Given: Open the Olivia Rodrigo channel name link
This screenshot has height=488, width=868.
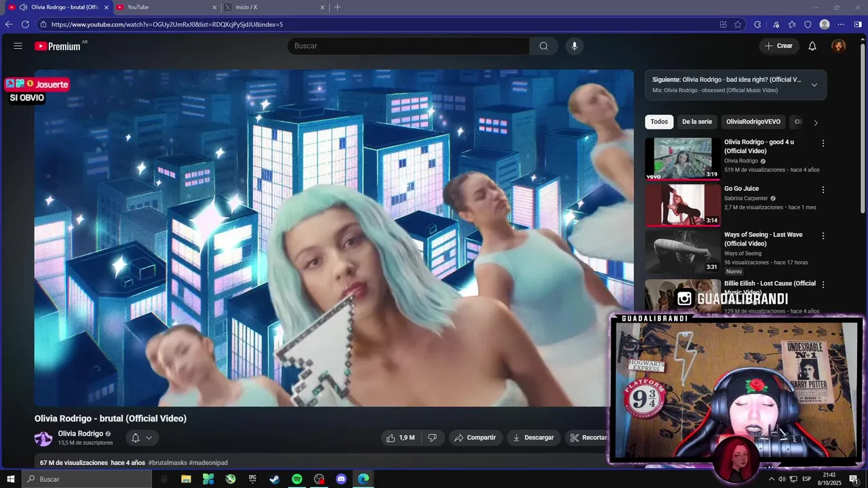Looking at the screenshot, I should point(81,434).
